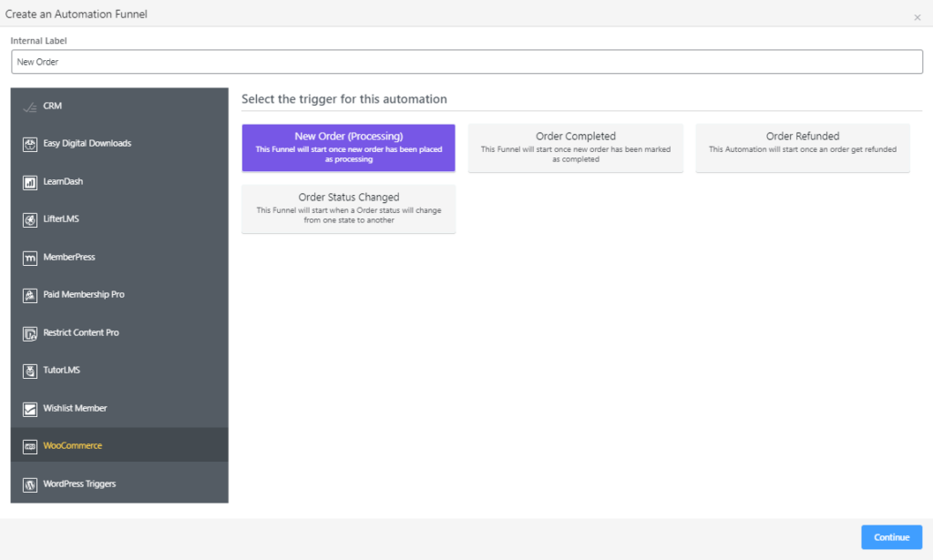933x560 pixels.
Task: Open WordPress Triggers label
Action: [x=79, y=484]
